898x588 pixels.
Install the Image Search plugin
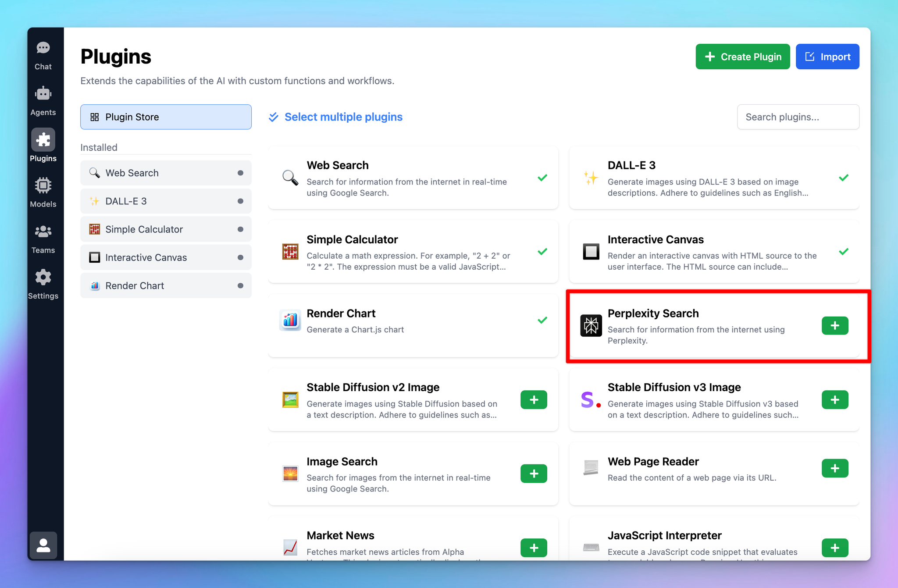click(534, 474)
